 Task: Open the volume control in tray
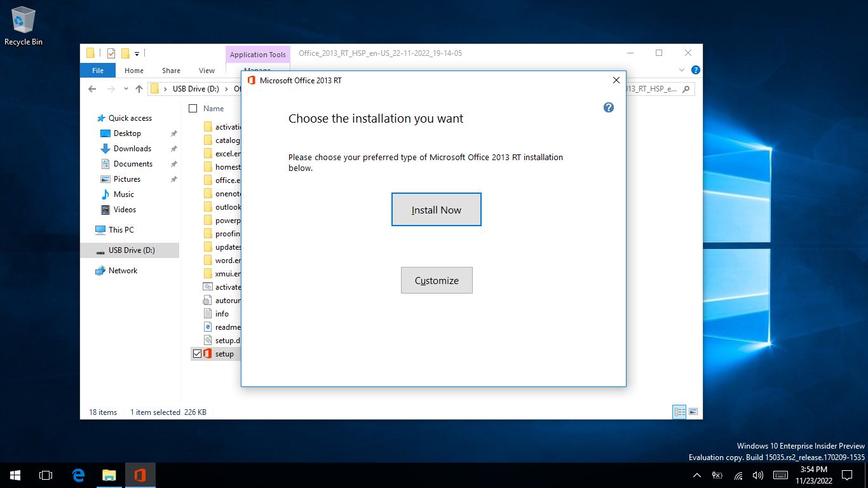tap(757, 475)
